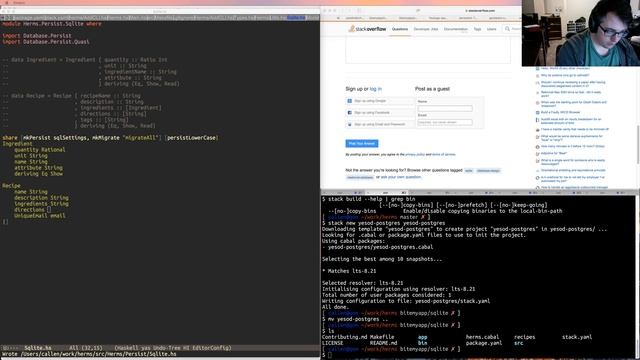Click the 'src' directory in terminal listing
Image resolution: width=640 pixels, height=360 pixels.
click(518, 343)
